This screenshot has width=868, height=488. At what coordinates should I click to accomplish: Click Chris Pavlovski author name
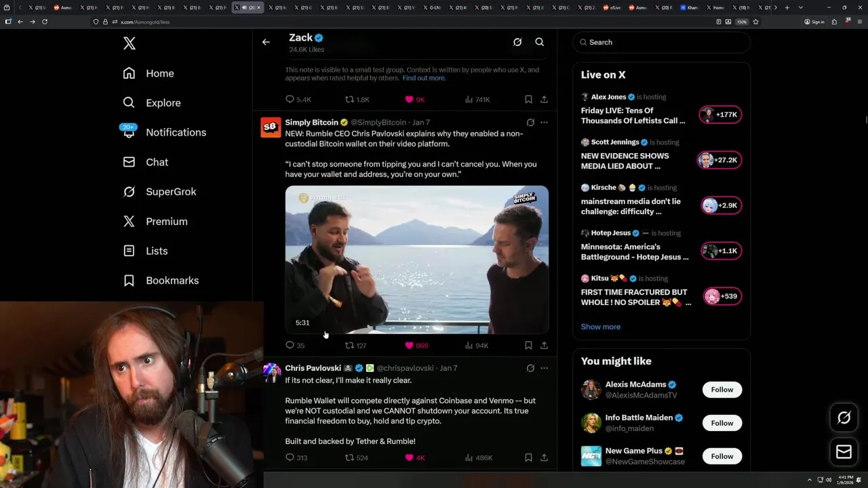click(313, 368)
